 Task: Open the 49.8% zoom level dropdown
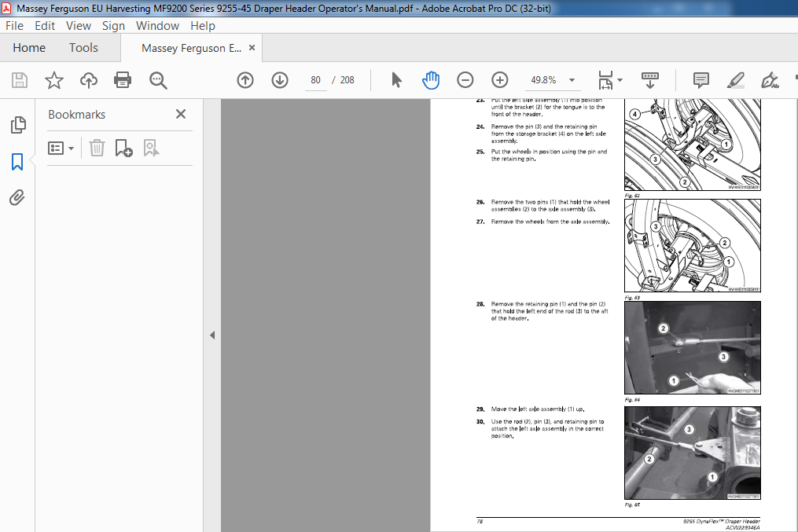coord(572,80)
